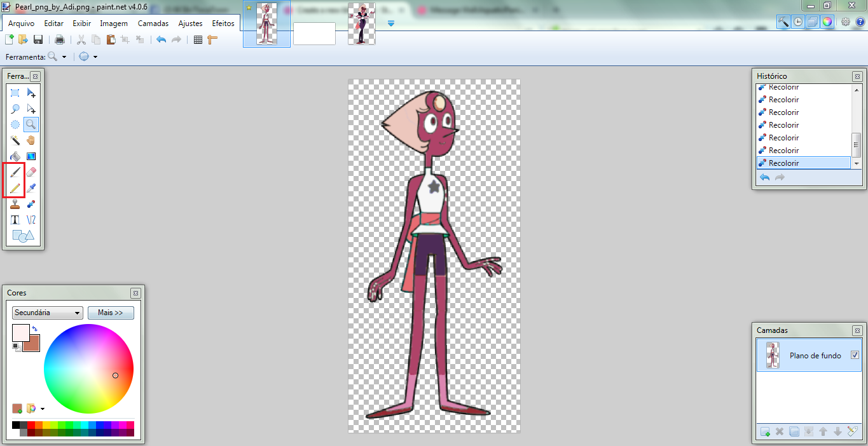Click the primary color swatch in Cores
Viewport: 868px width, 446px height.
click(20, 332)
